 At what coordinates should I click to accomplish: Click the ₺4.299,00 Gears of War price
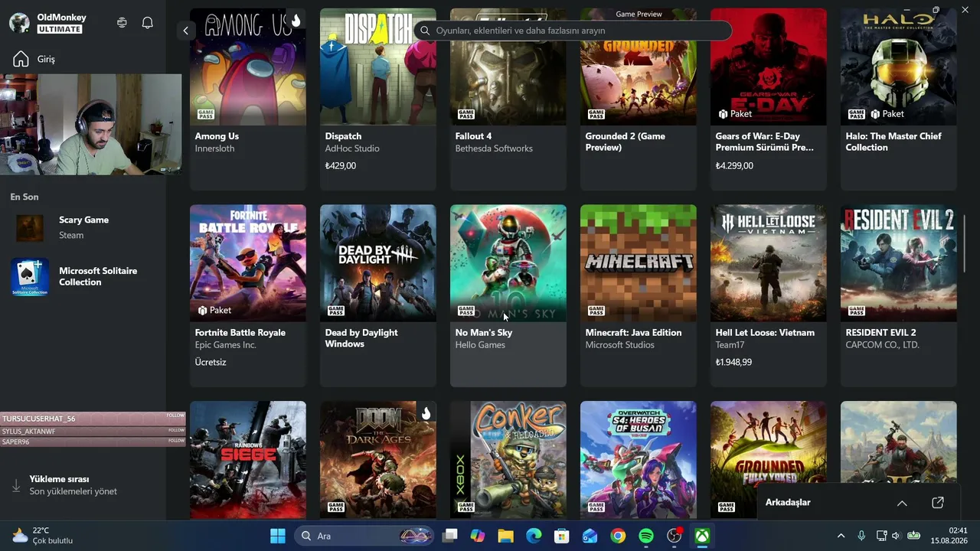734,165
